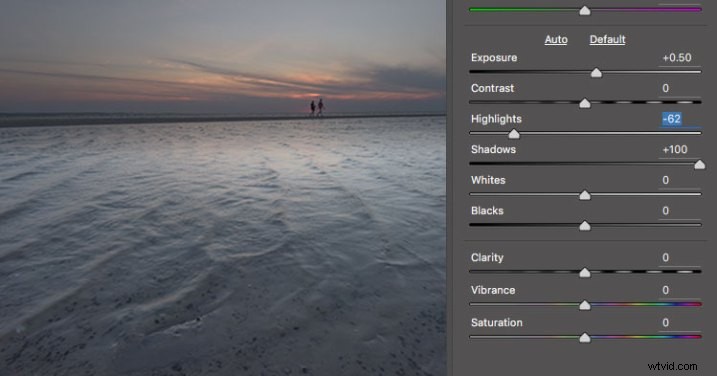This screenshot has width=717, height=376.
Task: Click the Saturation label
Action: pos(497,322)
